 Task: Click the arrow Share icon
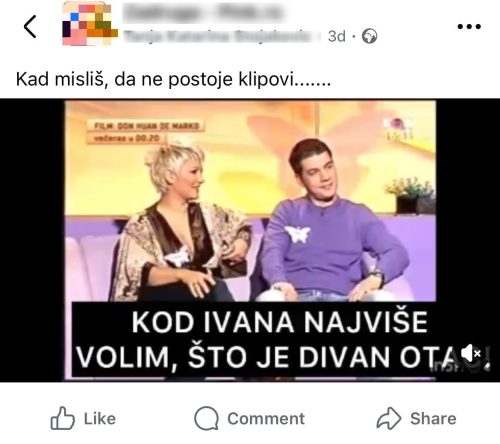coord(389,418)
